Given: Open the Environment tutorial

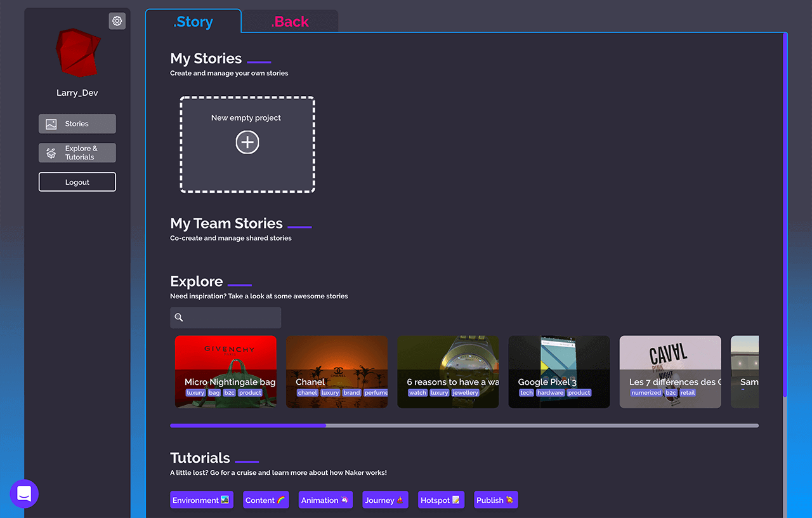Looking at the screenshot, I should pyautogui.click(x=201, y=500).
